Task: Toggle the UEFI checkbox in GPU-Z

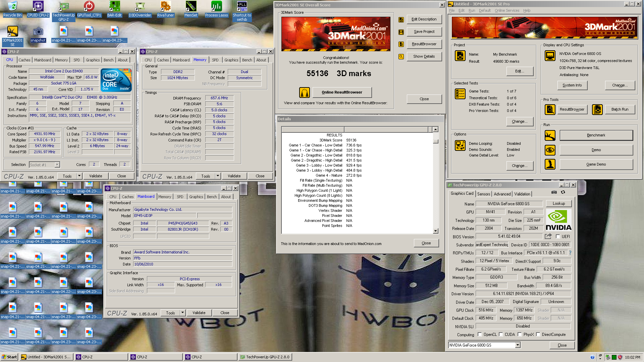Action: pos(558,236)
